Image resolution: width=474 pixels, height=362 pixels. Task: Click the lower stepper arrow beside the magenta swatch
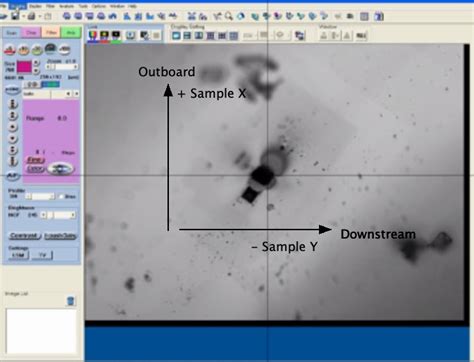tap(36, 71)
